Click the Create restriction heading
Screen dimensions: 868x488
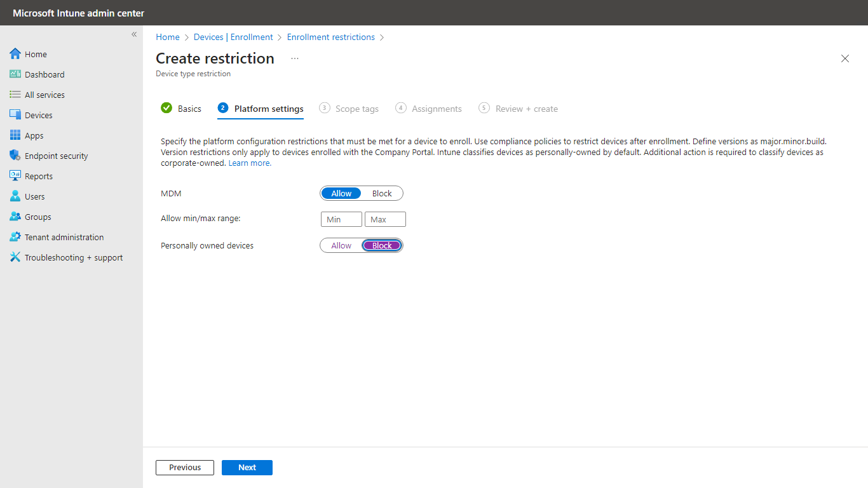point(215,58)
